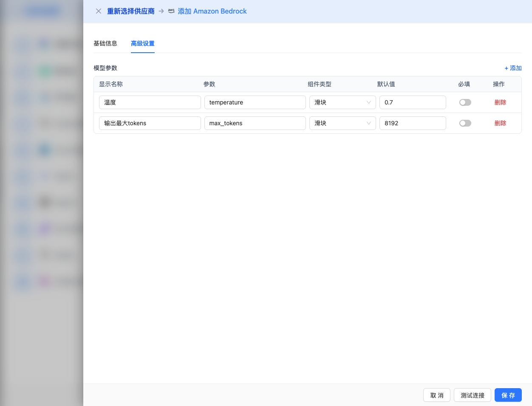Click the default value field showing 8192
This screenshot has height=406, width=532.
(x=412, y=123)
